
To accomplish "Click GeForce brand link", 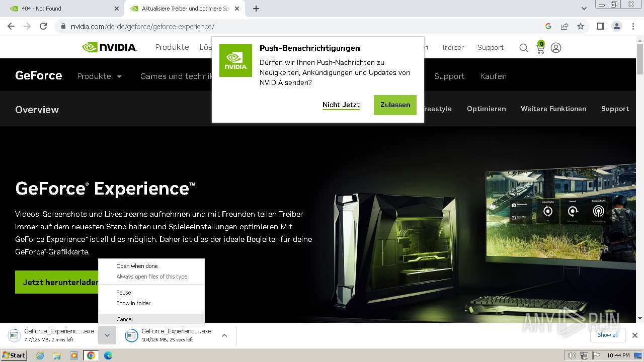I will 39,75.
